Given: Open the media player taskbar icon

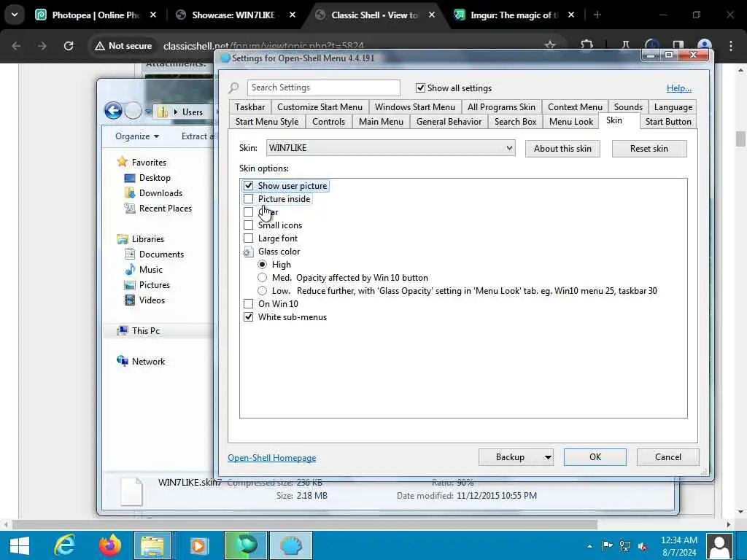Looking at the screenshot, I should (199, 545).
